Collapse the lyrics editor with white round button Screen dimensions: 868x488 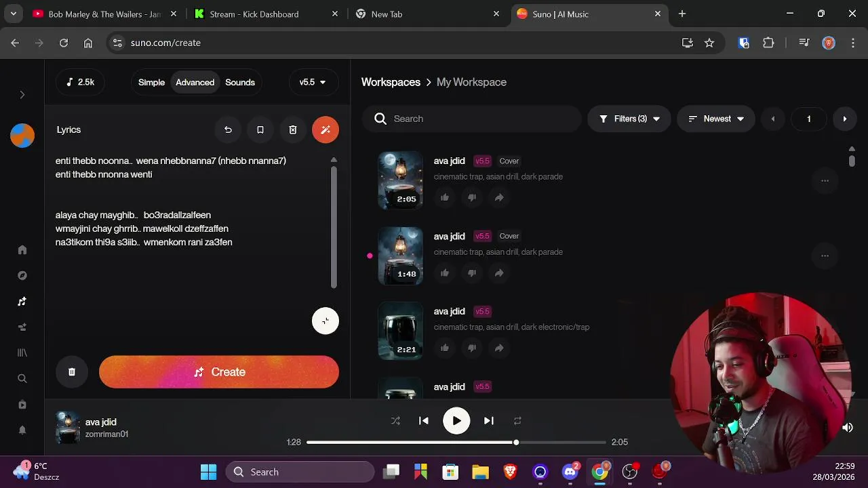[x=325, y=321]
